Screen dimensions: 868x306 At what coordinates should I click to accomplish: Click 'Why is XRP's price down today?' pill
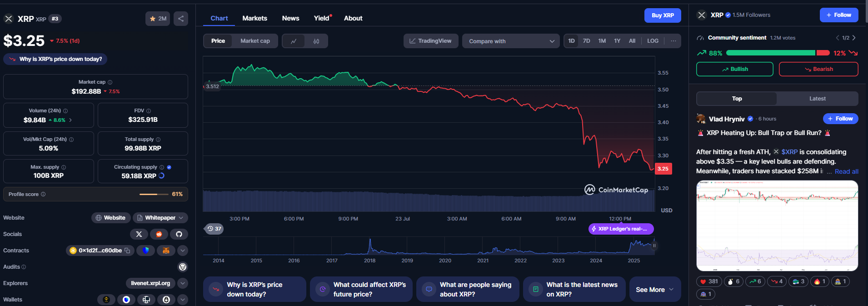pos(55,59)
